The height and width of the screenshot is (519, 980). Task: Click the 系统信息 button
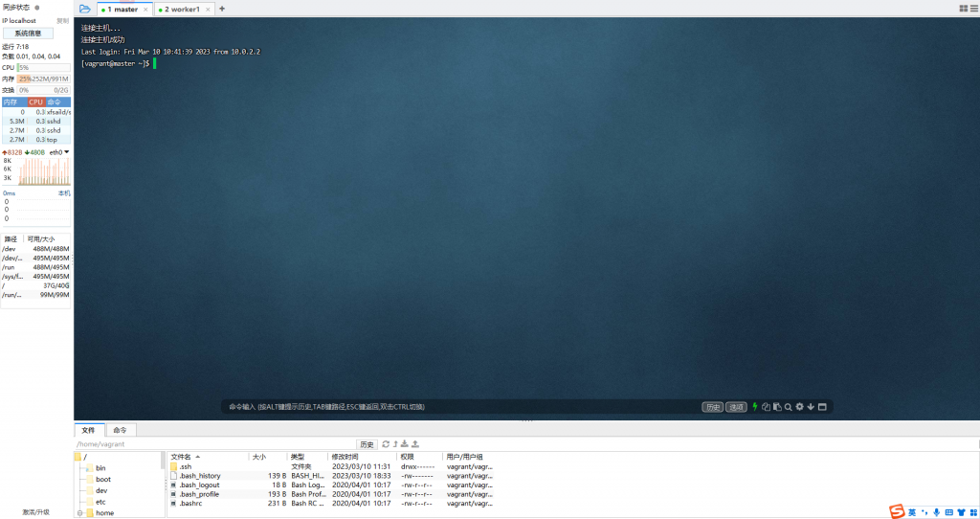tap(28, 34)
